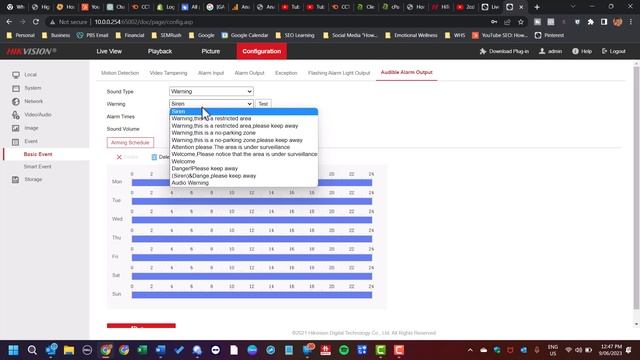This screenshot has width=640, height=360.
Task: Choose 'Welcome, Please notice' surveillance option
Action: click(x=244, y=154)
